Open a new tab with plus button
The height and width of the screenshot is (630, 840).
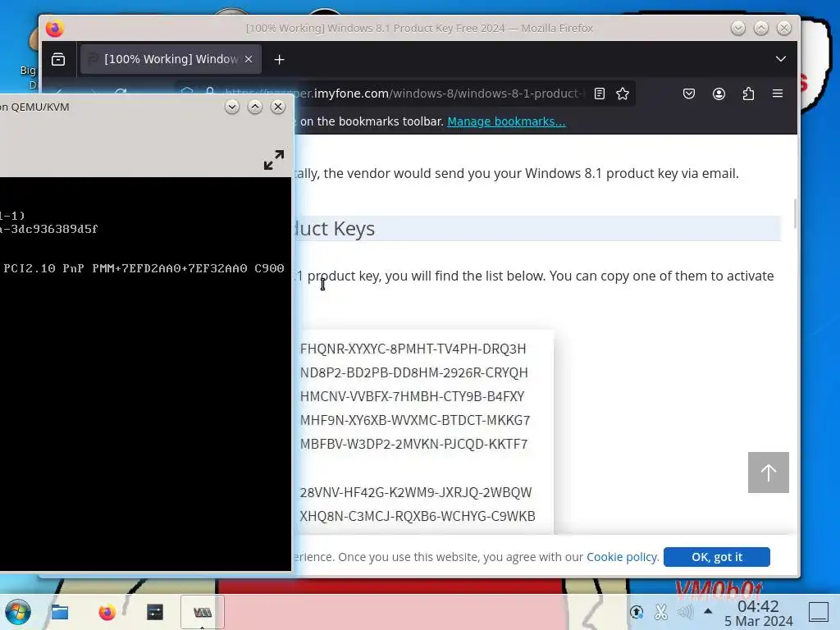(279, 59)
